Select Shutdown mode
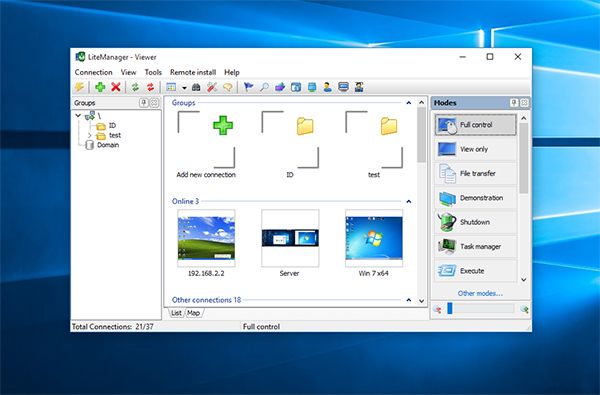600x395 pixels. tap(475, 222)
